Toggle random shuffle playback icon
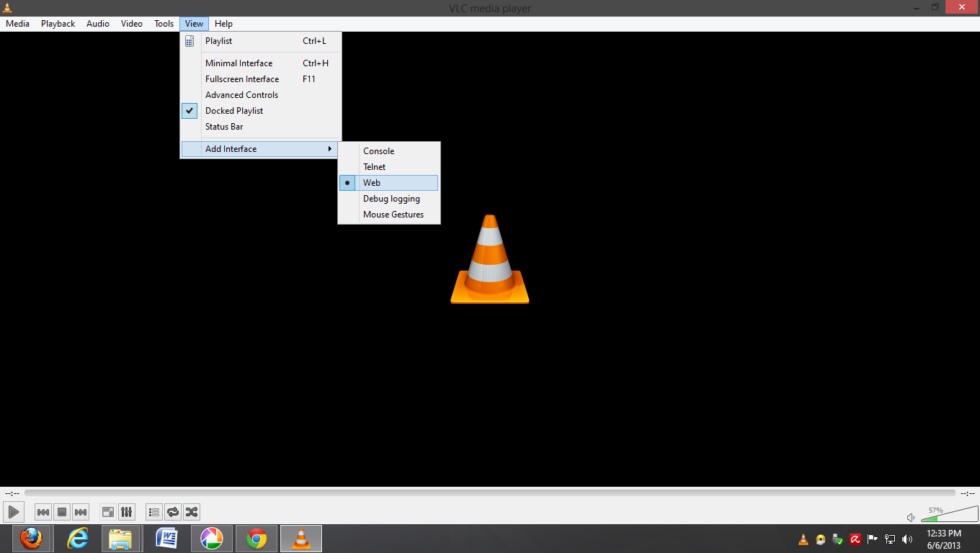This screenshot has height=553, width=980. 192,512
